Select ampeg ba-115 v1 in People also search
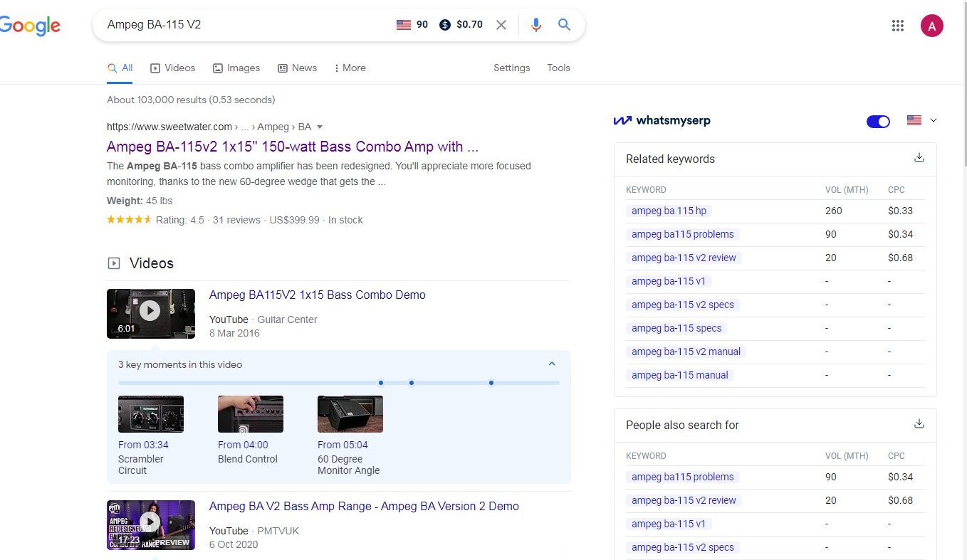This screenshot has width=967, height=560. point(669,524)
